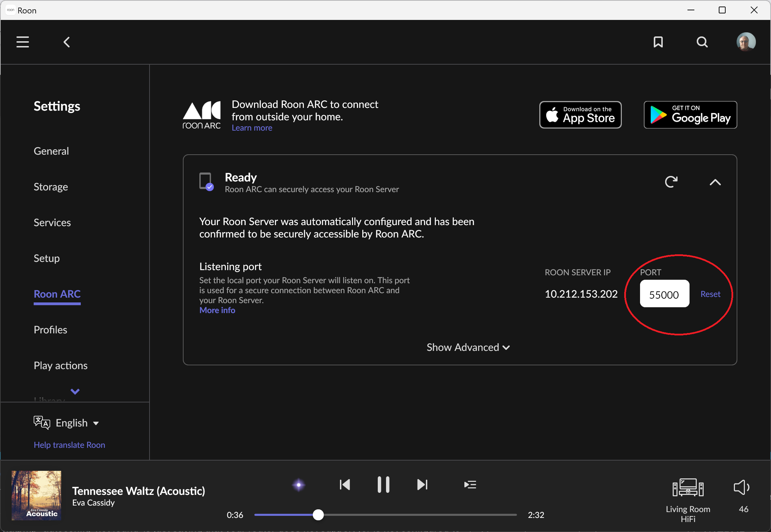Open the search magnifier icon
This screenshot has height=532, width=771.
coord(702,42)
